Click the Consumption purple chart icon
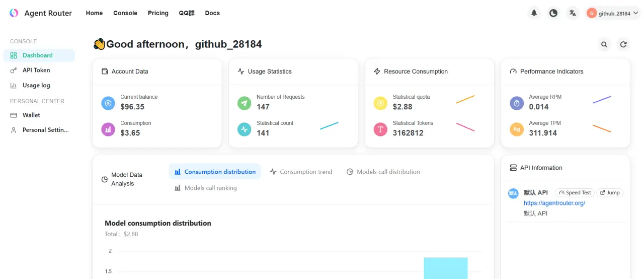The image size is (644, 279). coord(108,129)
